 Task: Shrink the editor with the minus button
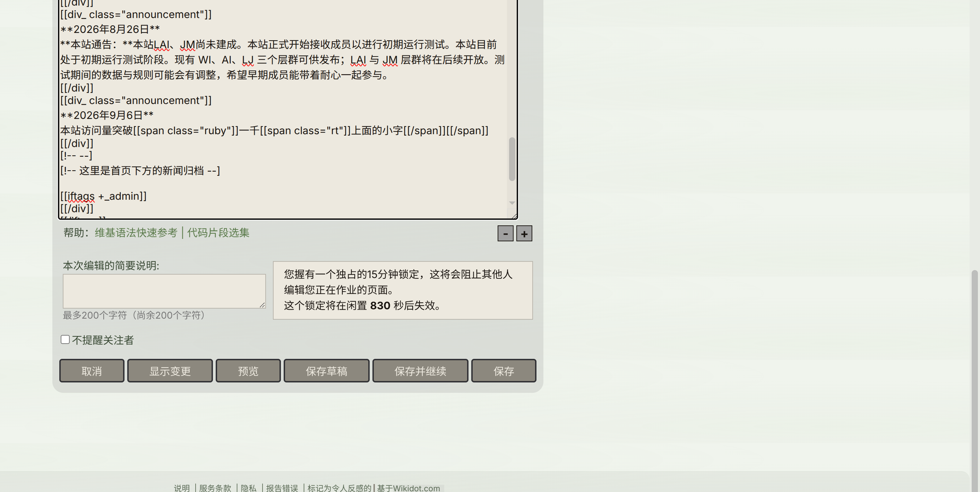tap(505, 233)
